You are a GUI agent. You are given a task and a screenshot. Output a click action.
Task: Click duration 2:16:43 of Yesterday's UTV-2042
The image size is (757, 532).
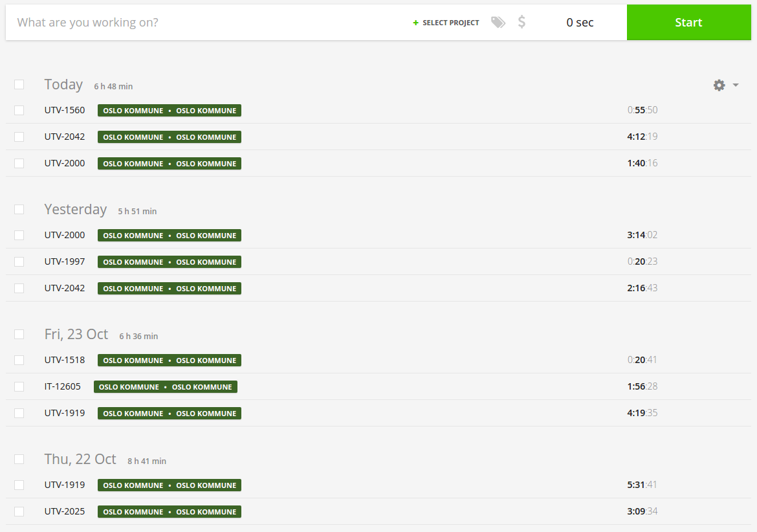(x=642, y=288)
